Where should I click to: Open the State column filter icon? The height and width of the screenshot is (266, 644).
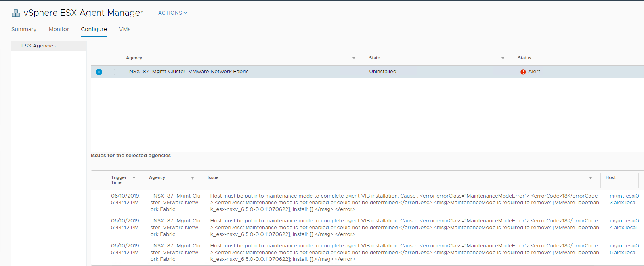coord(503,58)
